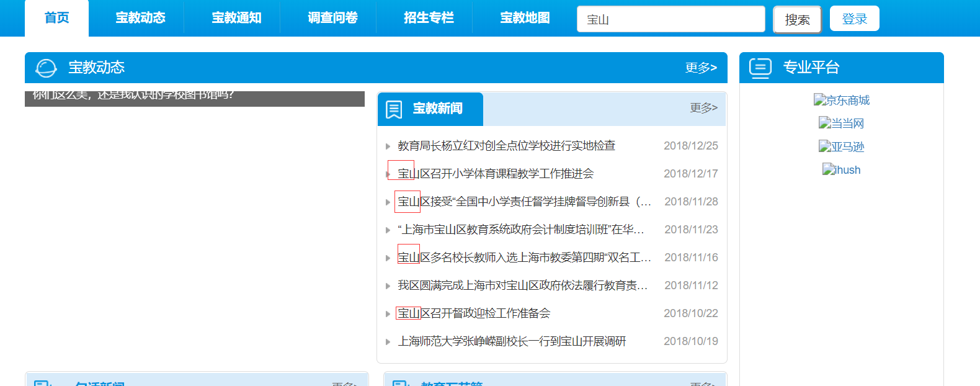Click the date 2018/11/23
The image size is (980, 386).
tap(691, 230)
